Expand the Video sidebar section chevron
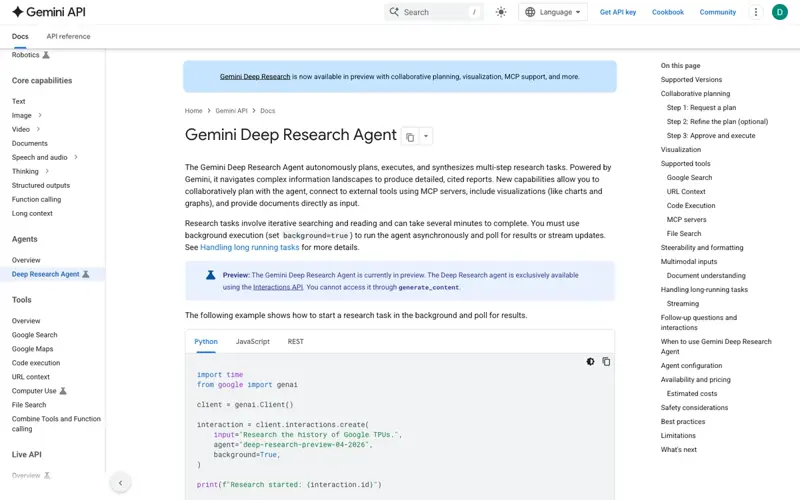800x500 pixels. click(38, 129)
